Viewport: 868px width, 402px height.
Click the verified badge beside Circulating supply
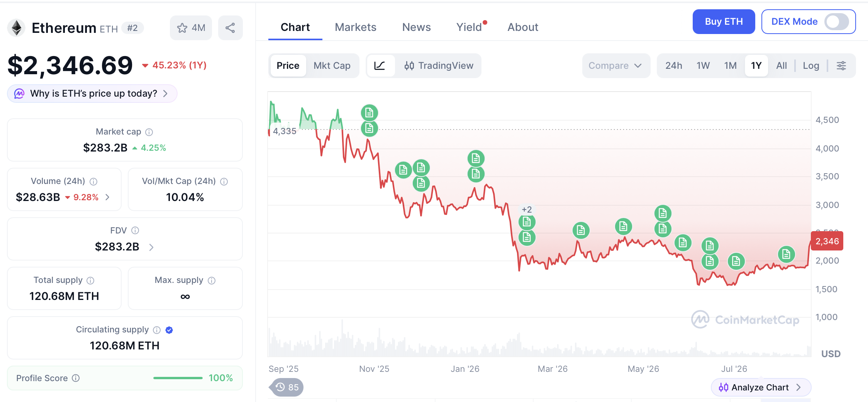[x=169, y=330]
